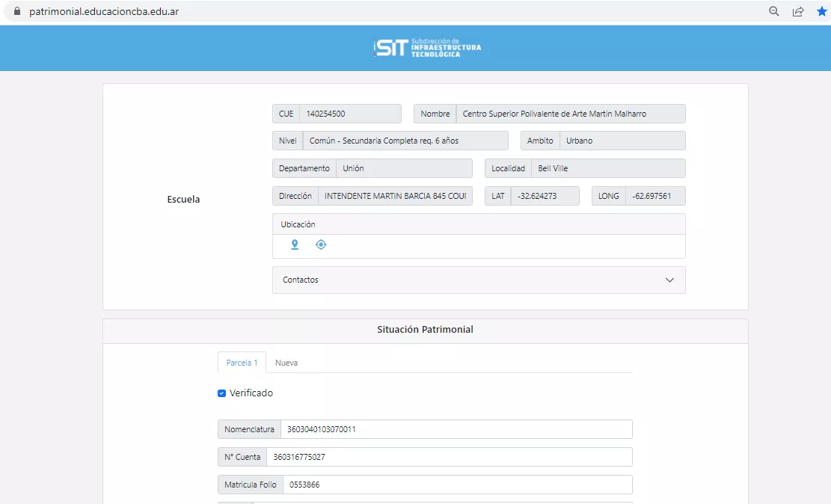Open the Nueva parcel tab
Viewport: 831px width, 504px height.
tap(286, 363)
